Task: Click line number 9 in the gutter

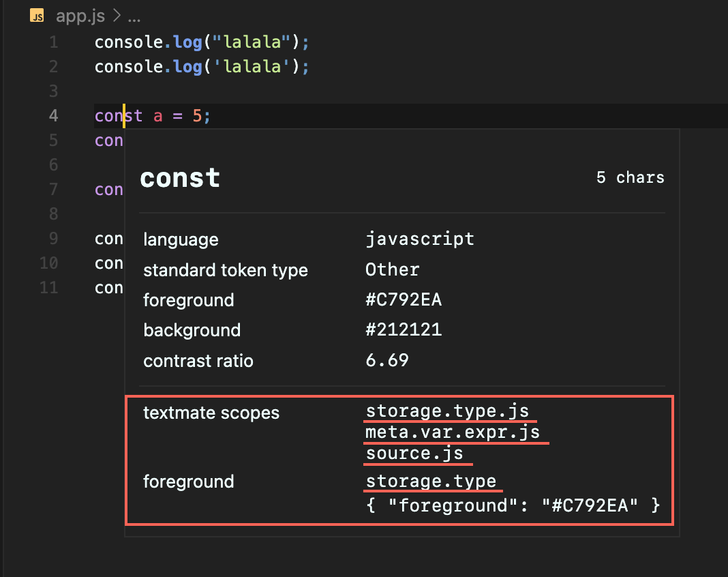Action: (x=53, y=239)
